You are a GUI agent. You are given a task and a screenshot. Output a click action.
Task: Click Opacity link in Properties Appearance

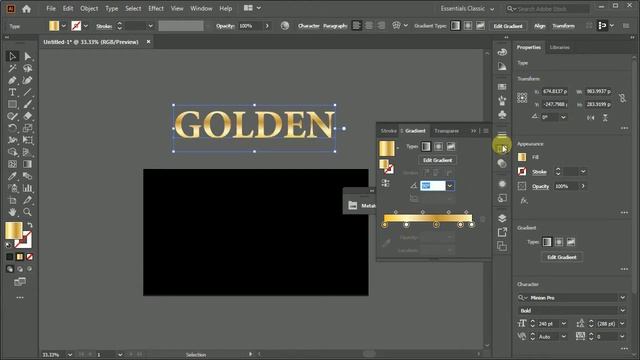point(540,187)
